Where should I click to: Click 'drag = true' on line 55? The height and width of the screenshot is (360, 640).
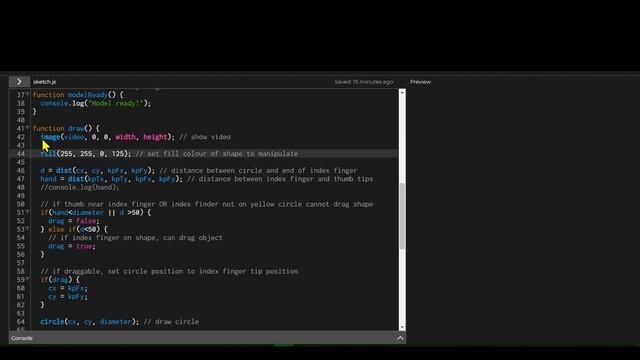point(72,246)
